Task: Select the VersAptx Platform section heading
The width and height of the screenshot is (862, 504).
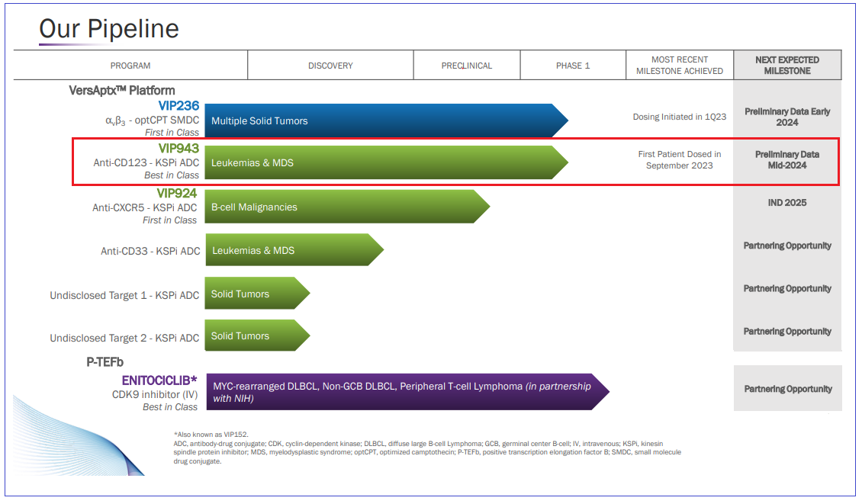Action: click(122, 90)
